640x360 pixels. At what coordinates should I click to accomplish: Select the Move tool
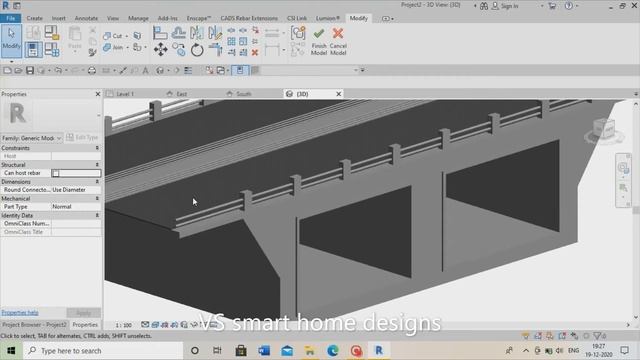click(x=160, y=50)
